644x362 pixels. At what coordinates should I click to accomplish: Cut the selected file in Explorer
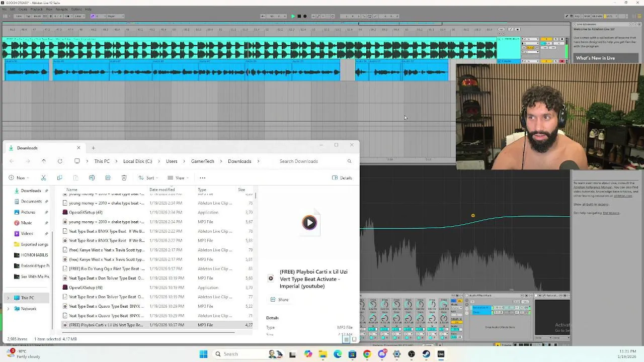[x=43, y=177]
